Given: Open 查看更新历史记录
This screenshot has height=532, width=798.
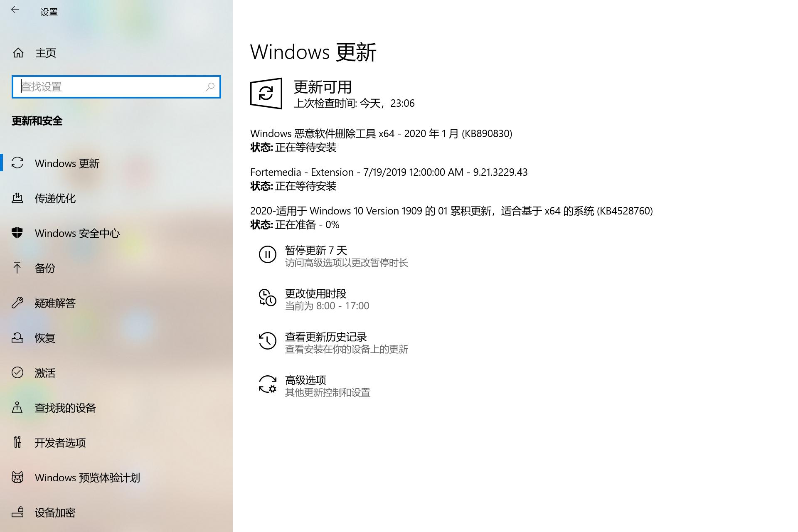Looking at the screenshot, I should 325,337.
